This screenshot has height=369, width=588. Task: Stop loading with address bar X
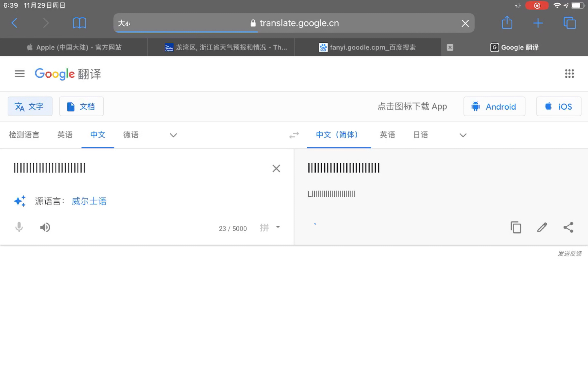click(465, 23)
